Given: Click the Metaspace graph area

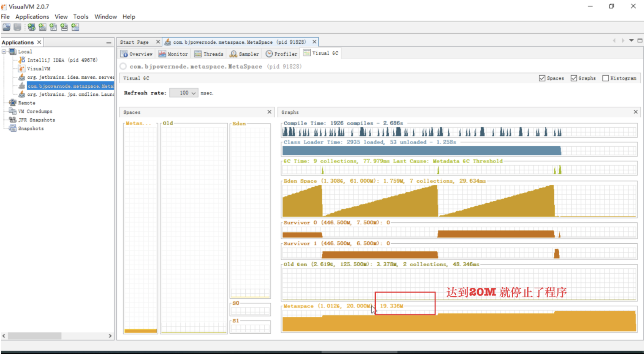Looking at the screenshot, I should click(459, 321).
